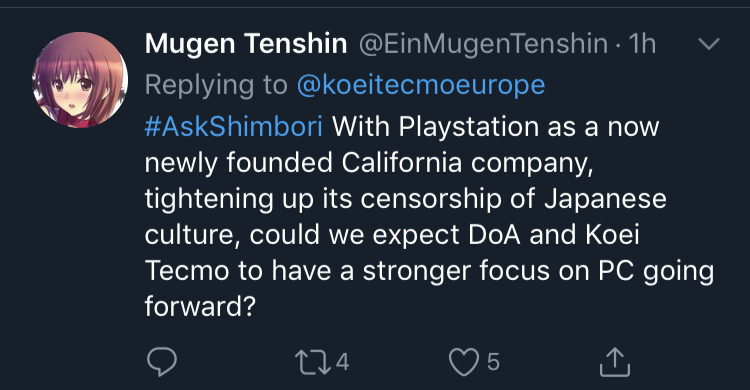Click 'Koei' in the tweet body
This screenshot has height=390, width=750.
612,234
